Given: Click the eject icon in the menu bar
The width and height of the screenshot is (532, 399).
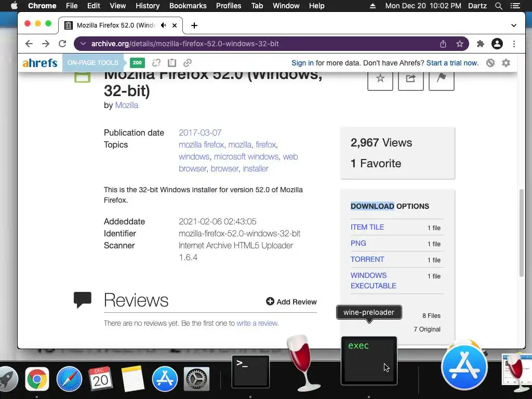Looking at the screenshot, I should (x=373, y=6).
